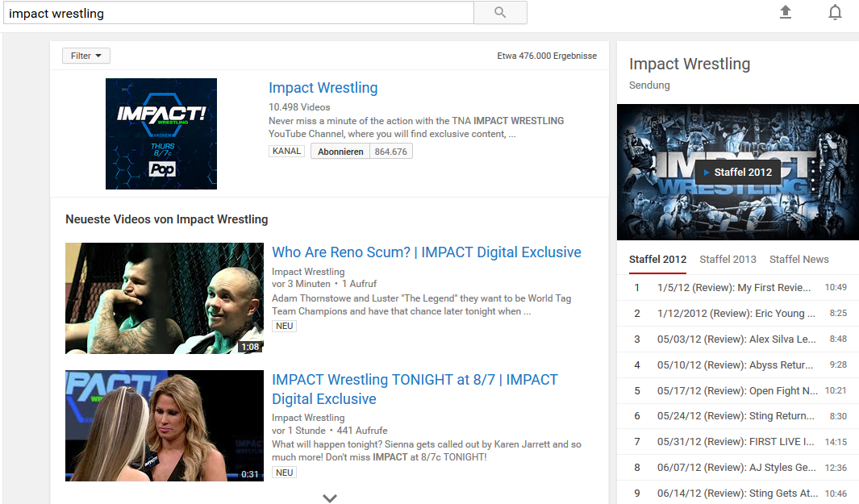Screen dimensions: 859x504
Task: Open the Who Are Reno Scum video thumbnail
Action: [165, 298]
